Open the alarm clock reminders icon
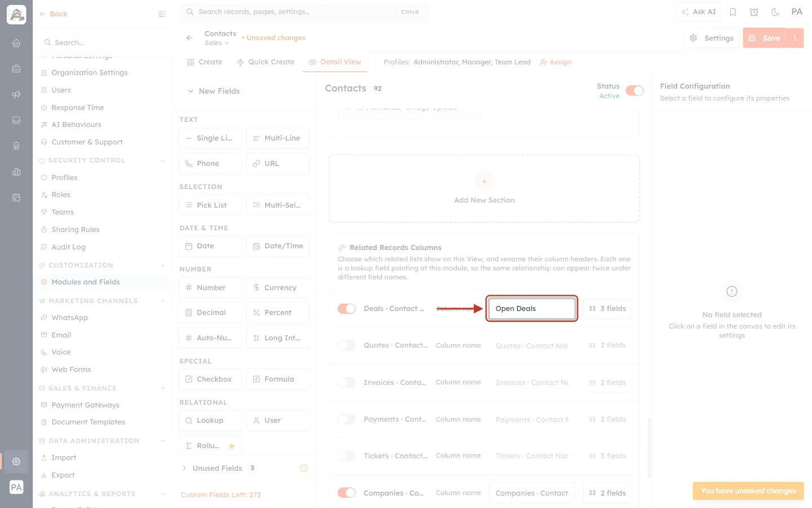Image resolution: width=812 pixels, height=508 pixels. tap(754, 12)
